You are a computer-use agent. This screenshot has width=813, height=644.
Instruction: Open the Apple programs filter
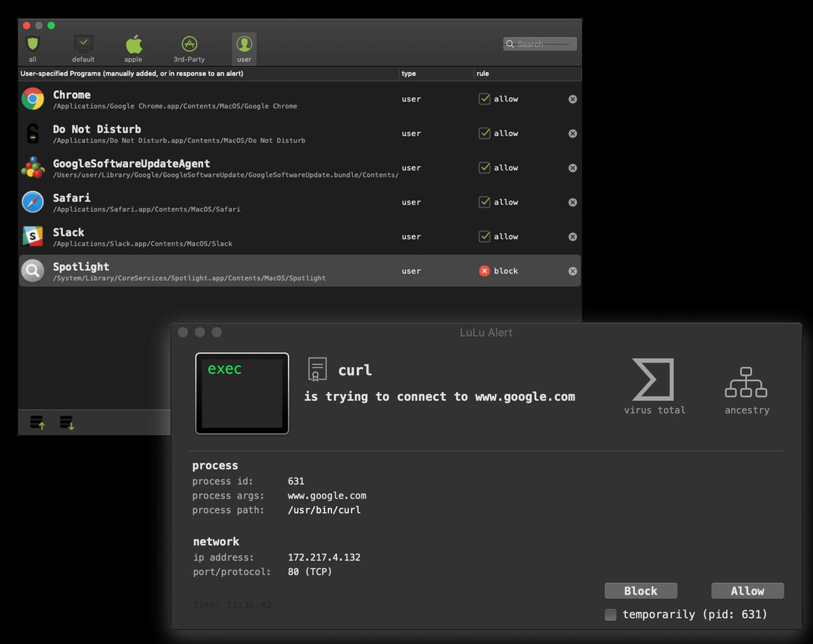point(133,43)
